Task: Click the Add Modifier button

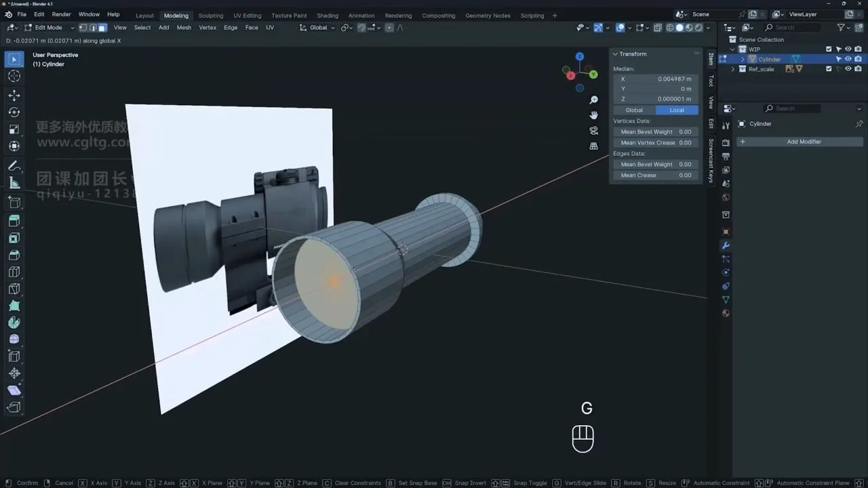Action: tap(800, 142)
